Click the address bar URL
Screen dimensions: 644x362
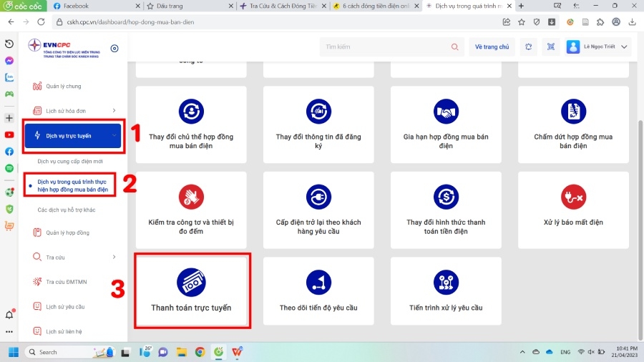point(130,22)
